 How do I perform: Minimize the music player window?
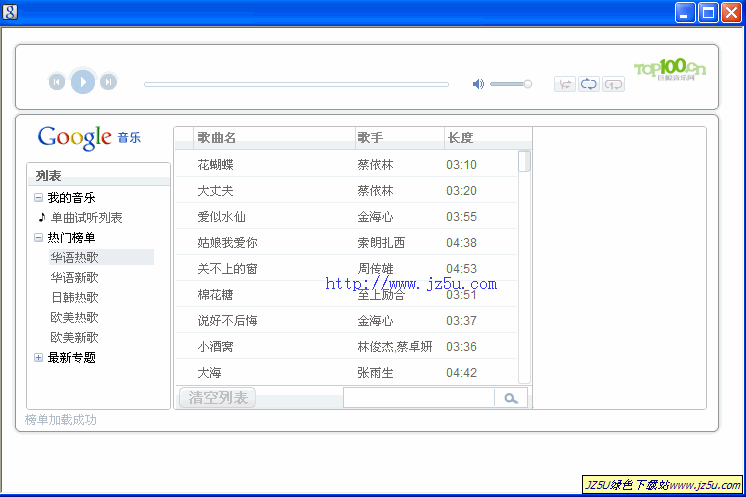685,12
